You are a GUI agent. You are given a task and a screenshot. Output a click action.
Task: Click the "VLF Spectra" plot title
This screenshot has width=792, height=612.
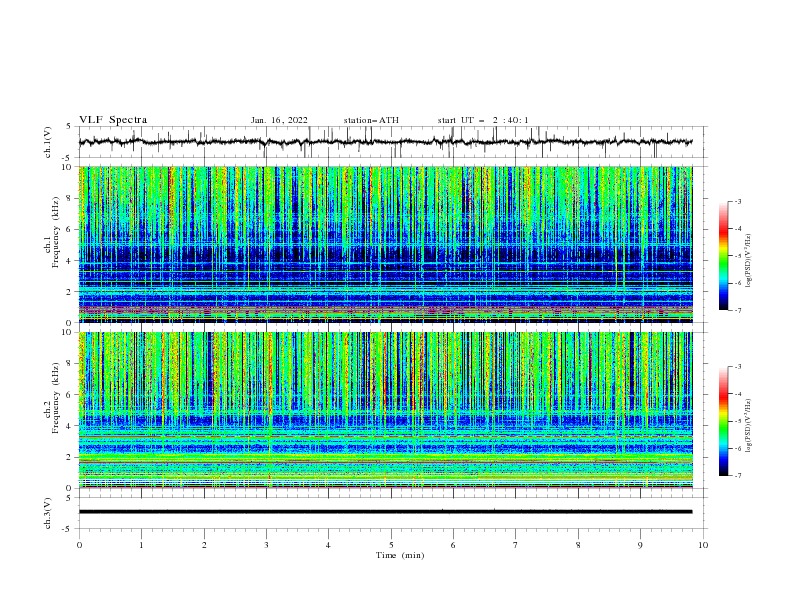[x=113, y=120]
